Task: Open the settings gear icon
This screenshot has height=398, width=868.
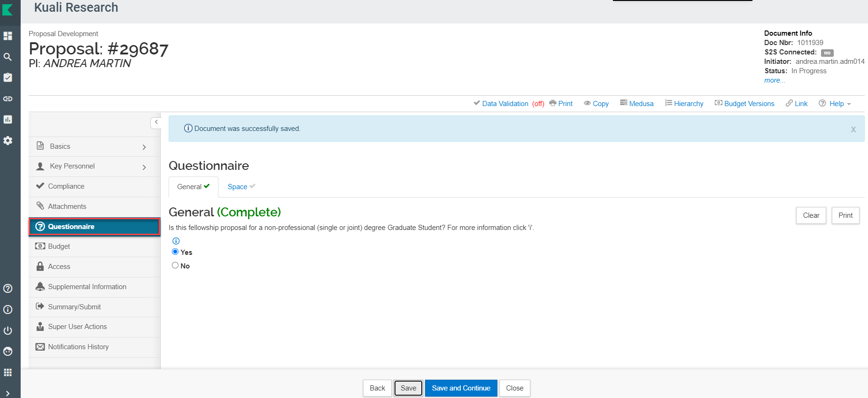Action: coord(8,140)
